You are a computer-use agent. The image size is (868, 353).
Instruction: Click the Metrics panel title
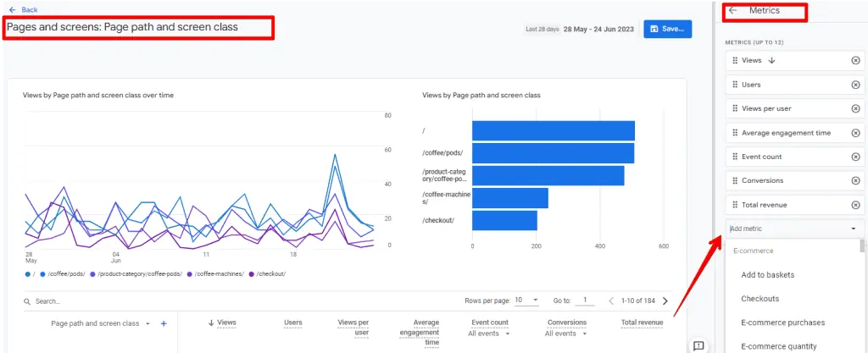point(764,10)
